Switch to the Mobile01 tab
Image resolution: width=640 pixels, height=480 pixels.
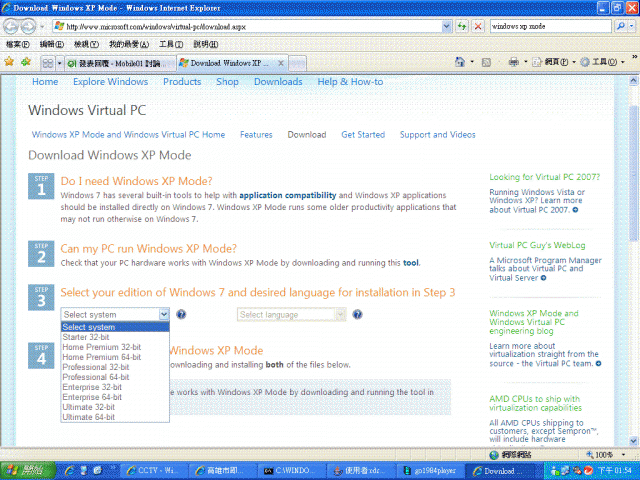pos(120,63)
